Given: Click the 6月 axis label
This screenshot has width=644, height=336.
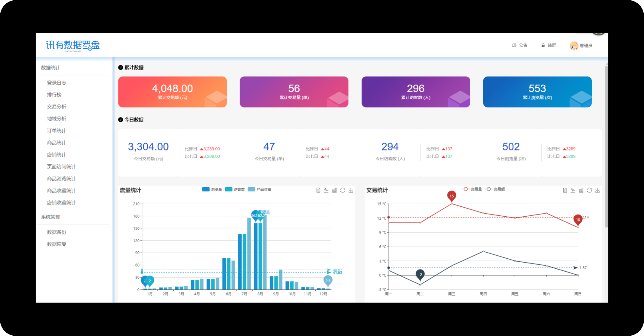Looking at the screenshot, I should pyautogui.click(x=228, y=294).
